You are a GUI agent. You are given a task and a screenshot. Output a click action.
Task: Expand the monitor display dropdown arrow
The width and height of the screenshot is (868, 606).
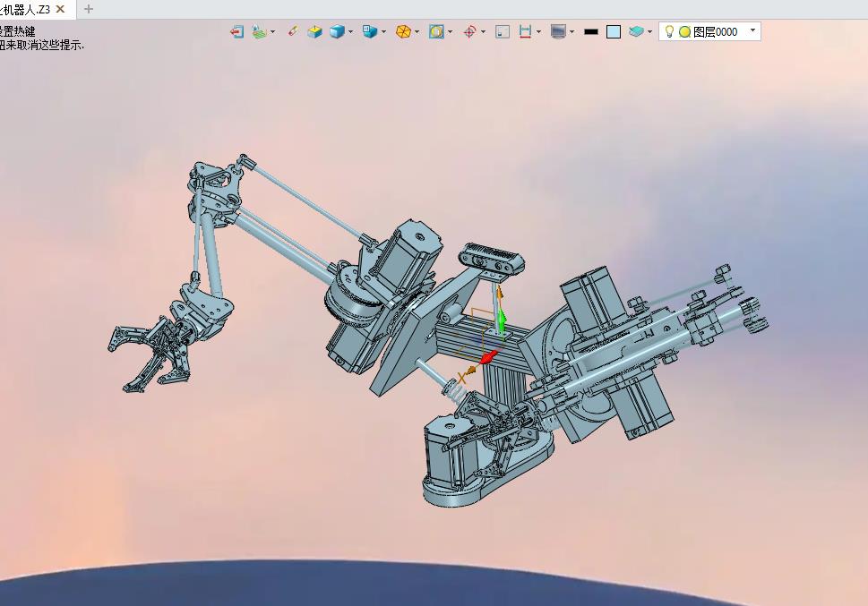(572, 32)
